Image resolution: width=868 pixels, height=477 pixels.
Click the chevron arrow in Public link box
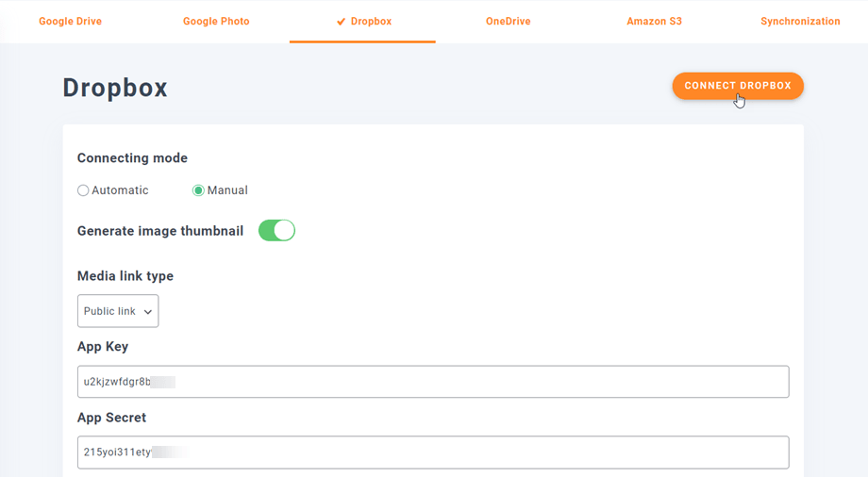148,312
